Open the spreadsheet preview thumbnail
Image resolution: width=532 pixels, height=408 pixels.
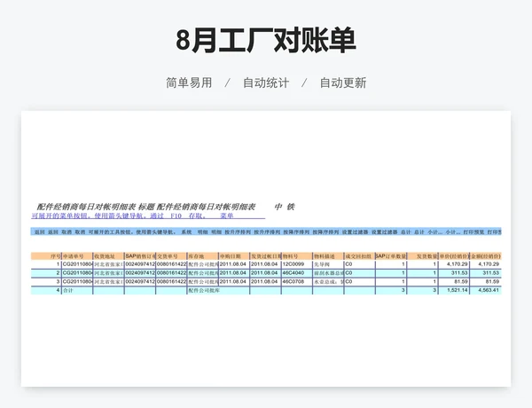tap(266, 248)
